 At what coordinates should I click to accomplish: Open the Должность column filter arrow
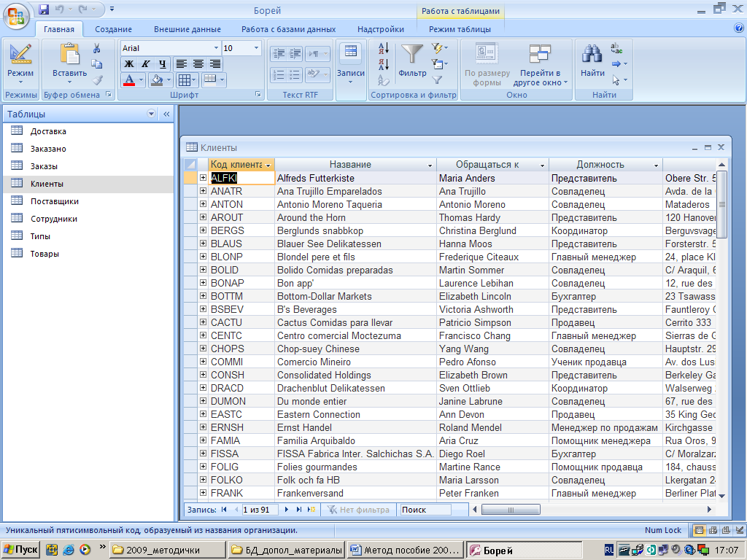point(656,166)
